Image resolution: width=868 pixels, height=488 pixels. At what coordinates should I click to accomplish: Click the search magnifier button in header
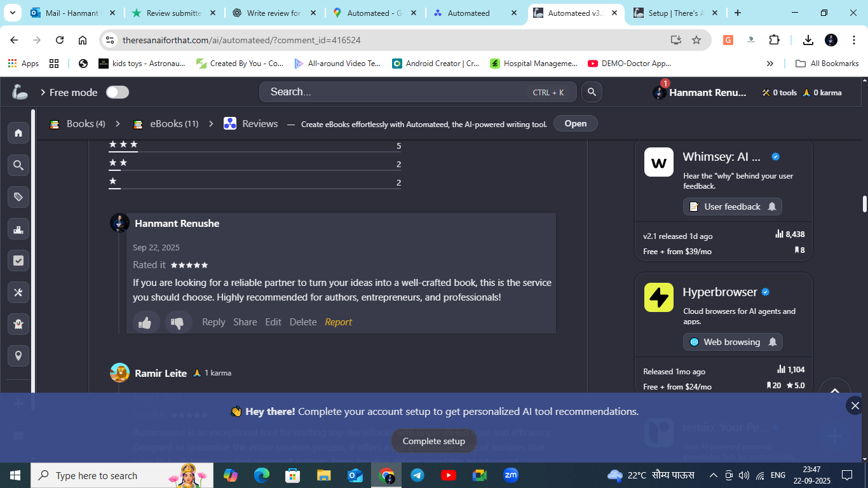point(592,92)
